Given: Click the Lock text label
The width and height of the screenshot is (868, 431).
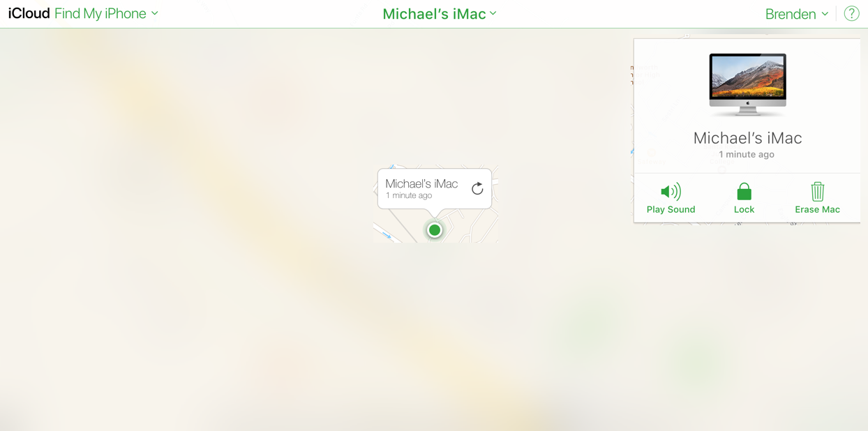Looking at the screenshot, I should coord(744,209).
